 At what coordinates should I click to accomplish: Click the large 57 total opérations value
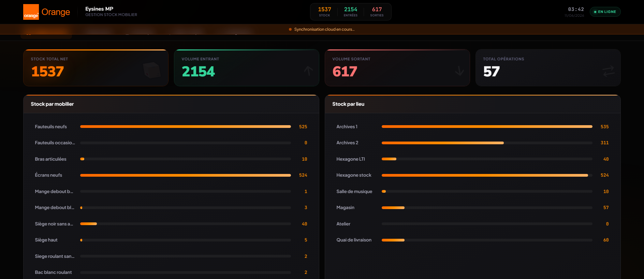(491, 72)
